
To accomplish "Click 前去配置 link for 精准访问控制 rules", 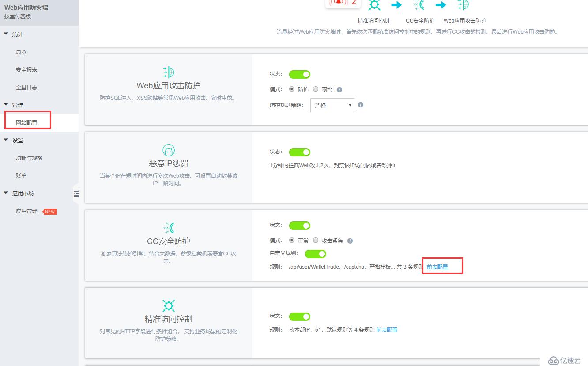I will (387, 330).
